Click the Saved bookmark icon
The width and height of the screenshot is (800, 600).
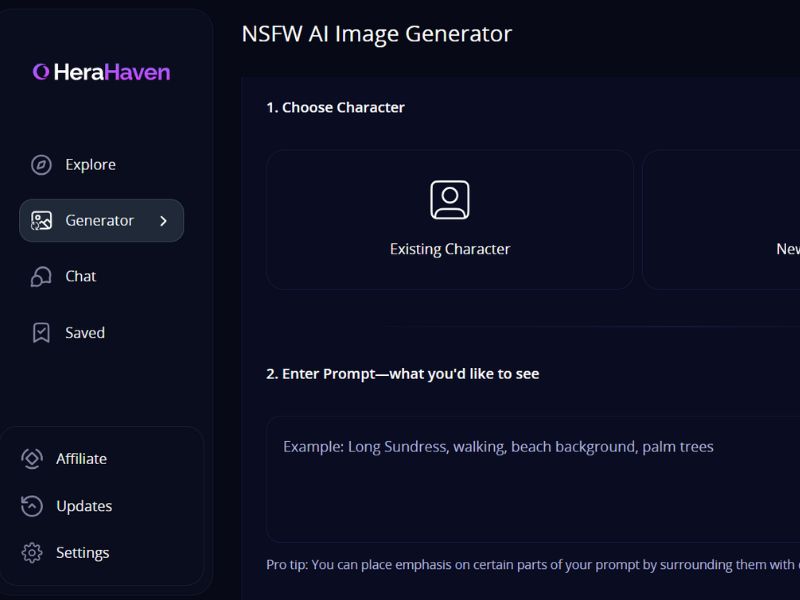coord(41,333)
